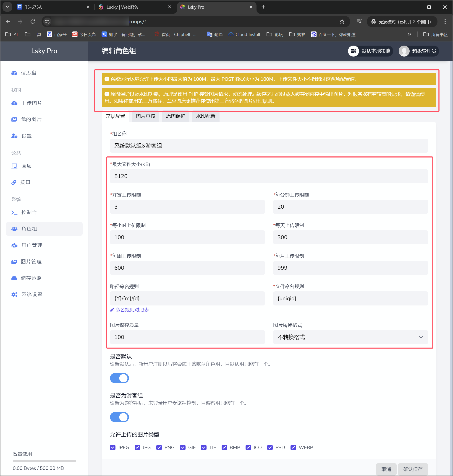Uncheck the JPG image type checkbox

click(137, 448)
